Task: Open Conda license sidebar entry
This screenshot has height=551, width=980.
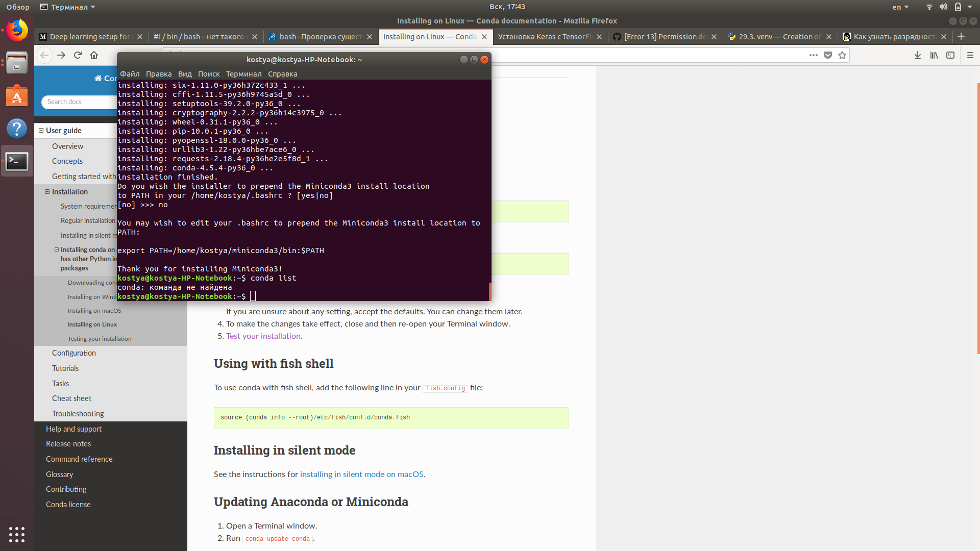Action: pyautogui.click(x=68, y=504)
